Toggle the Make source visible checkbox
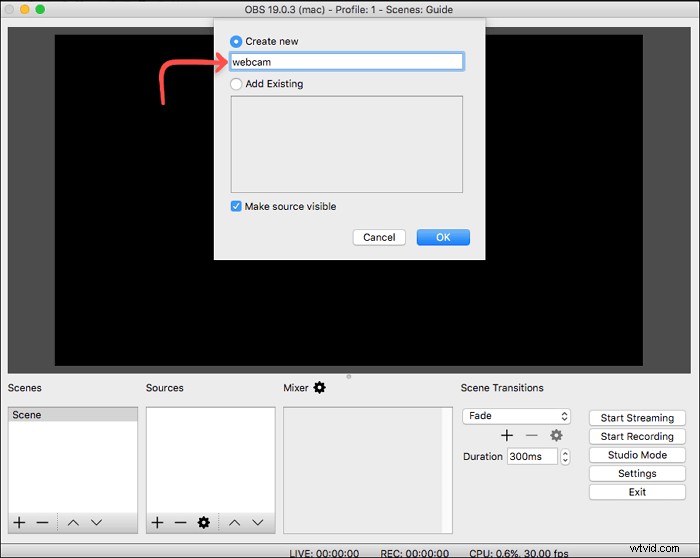 (x=236, y=207)
